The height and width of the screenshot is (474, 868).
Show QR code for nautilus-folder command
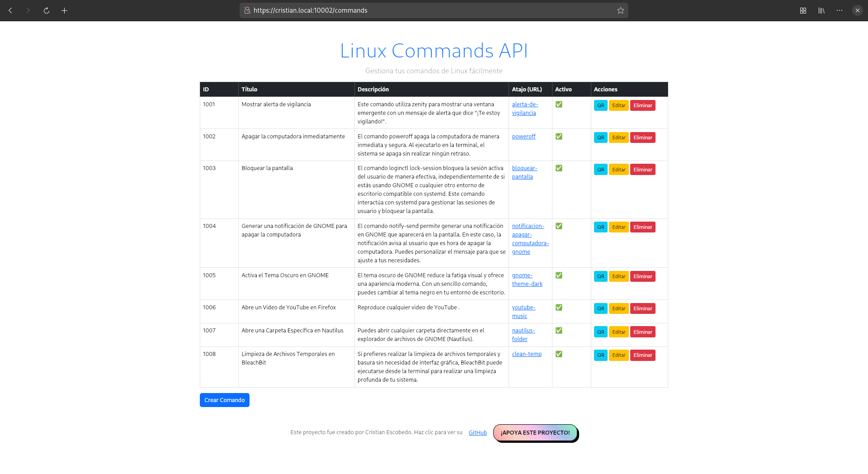tap(600, 332)
